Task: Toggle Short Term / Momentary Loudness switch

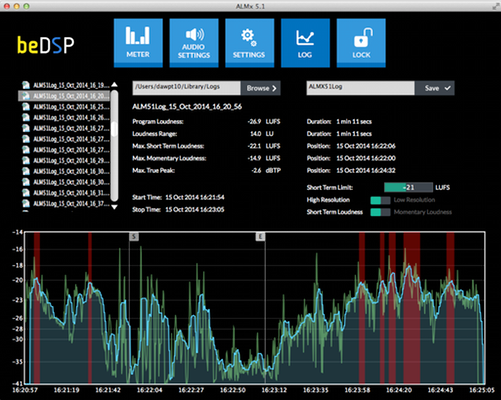Action: tap(380, 212)
